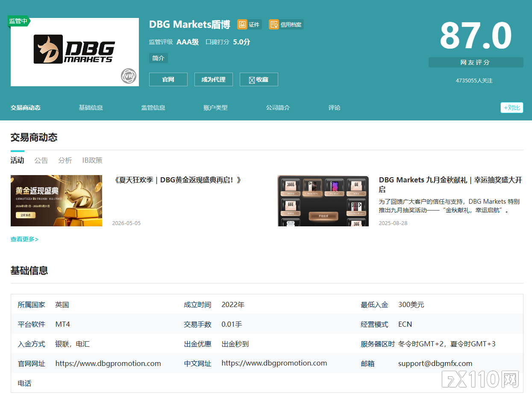Click the AAA级 regulatory rating

tap(188, 42)
